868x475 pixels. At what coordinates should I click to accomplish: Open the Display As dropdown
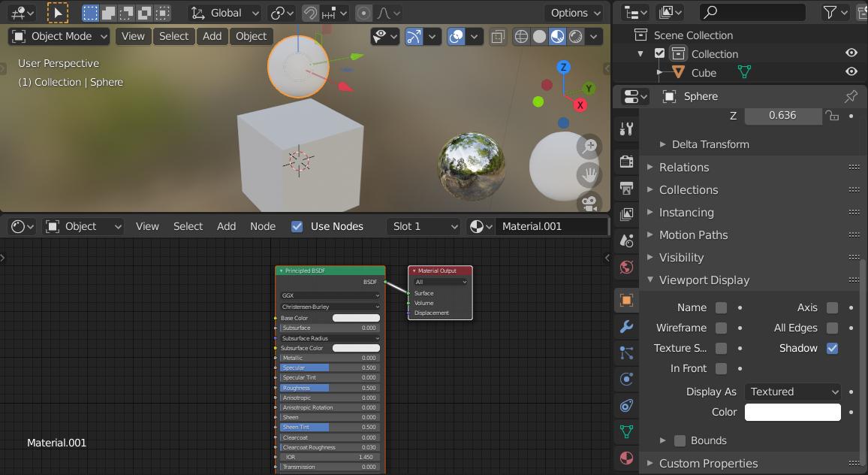point(792,392)
